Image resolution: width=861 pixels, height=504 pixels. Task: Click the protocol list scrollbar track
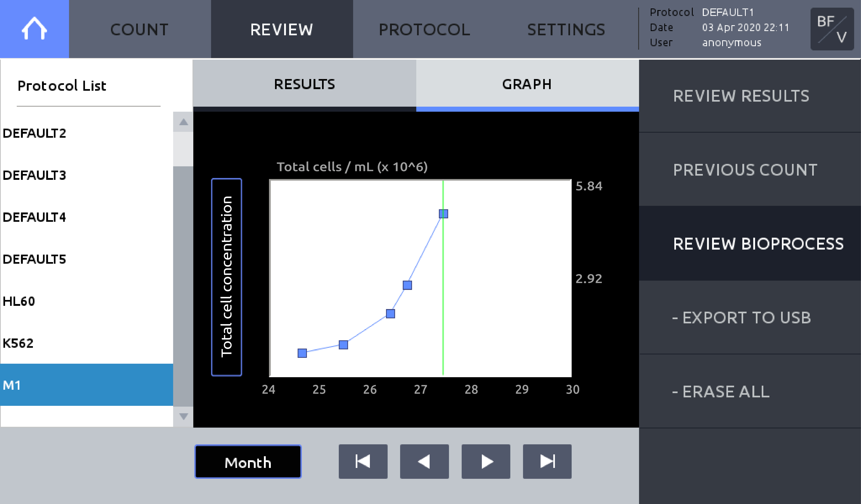[183, 286]
